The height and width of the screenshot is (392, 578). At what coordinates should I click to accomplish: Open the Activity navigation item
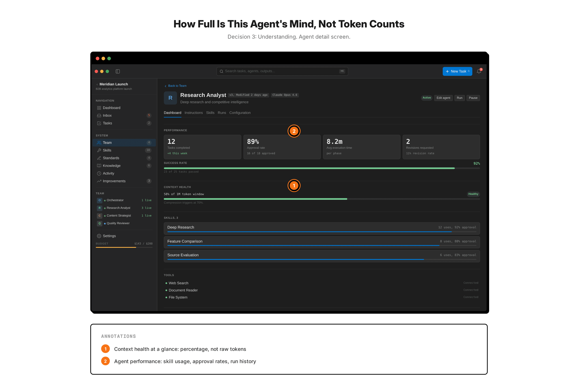click(124, 173)
